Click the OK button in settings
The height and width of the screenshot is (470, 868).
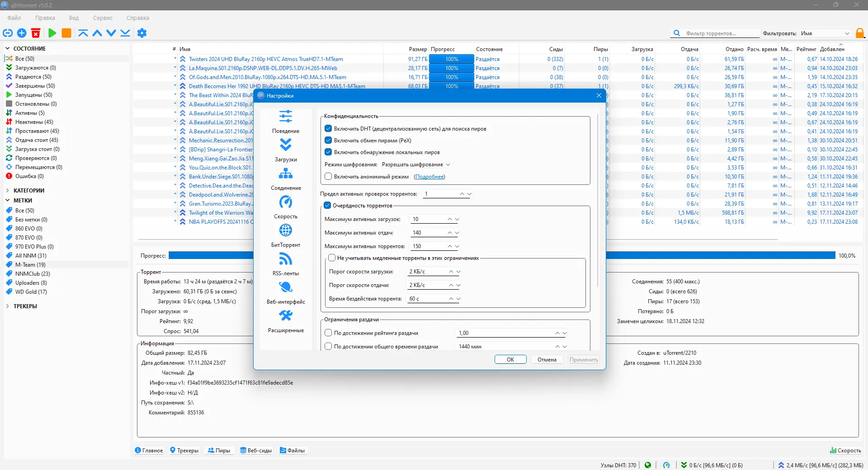tap(510, 360)
